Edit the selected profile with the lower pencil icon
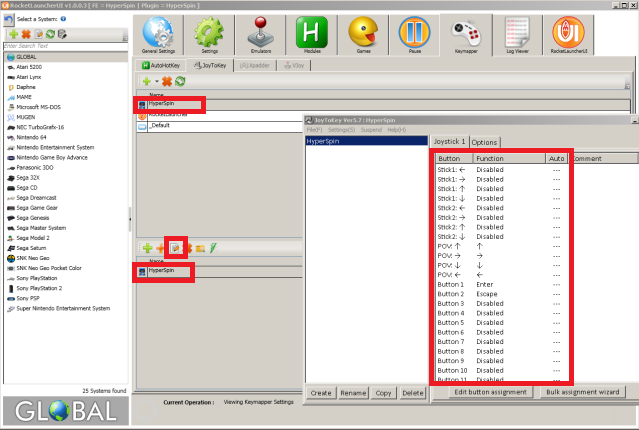The image size is (639, 430). point(175,248)
